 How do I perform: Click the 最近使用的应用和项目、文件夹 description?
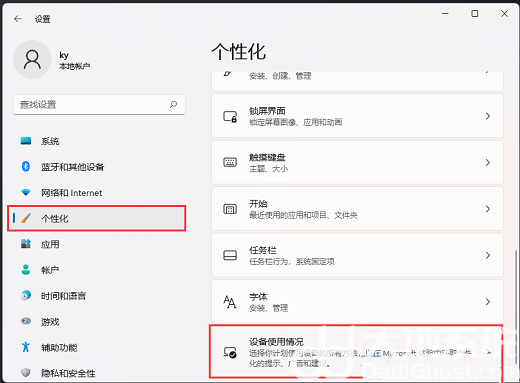click(303, 215)
